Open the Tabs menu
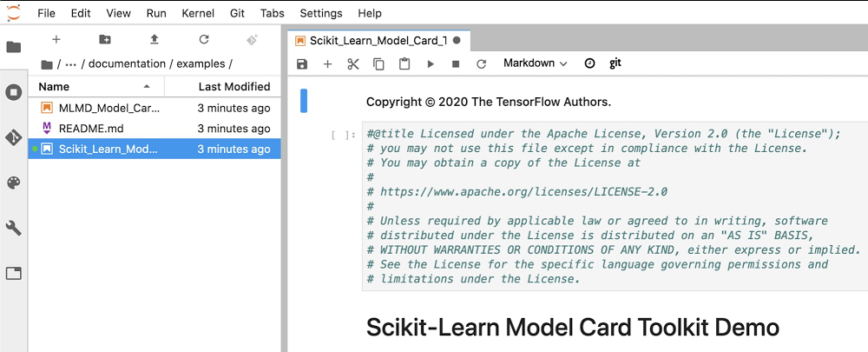 coord(273,13)
